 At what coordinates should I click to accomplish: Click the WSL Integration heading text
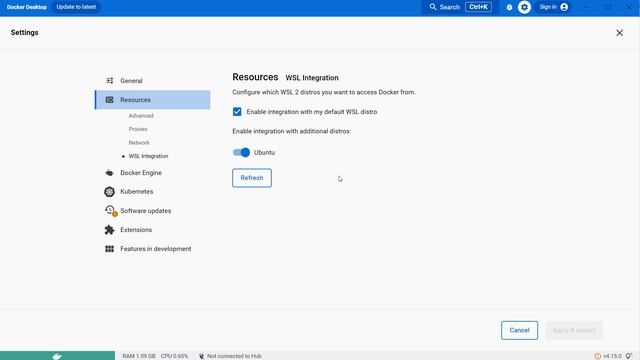[312, 78]
